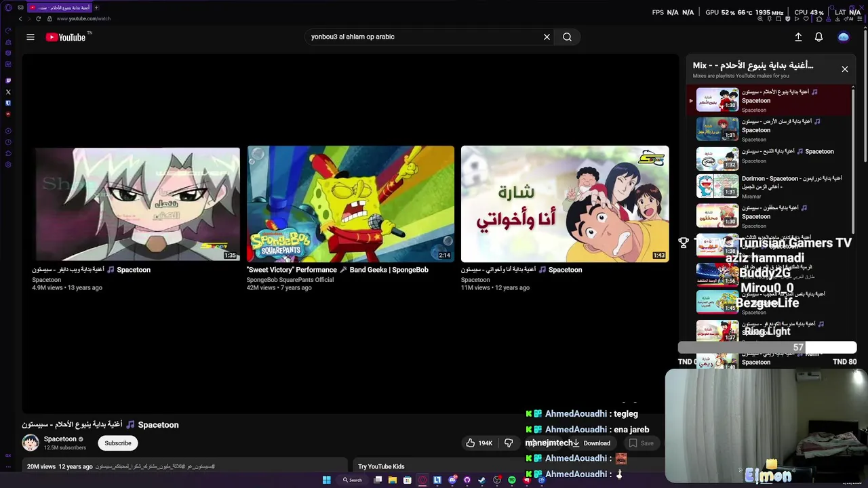Open GitHub Desktop from taskbar
The image size is (868, 488).
pyautogui.click(x=467, y=480)
